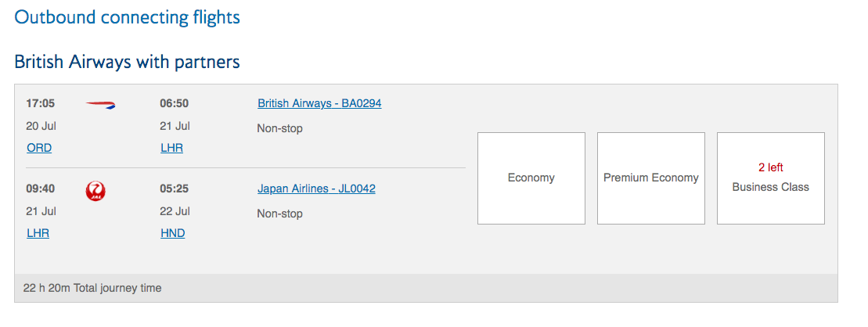Image resolution: width=868 pixels, height=327 pixels.
Task: Click the LHR departure link under 09:40
Action: pos(38,233)
